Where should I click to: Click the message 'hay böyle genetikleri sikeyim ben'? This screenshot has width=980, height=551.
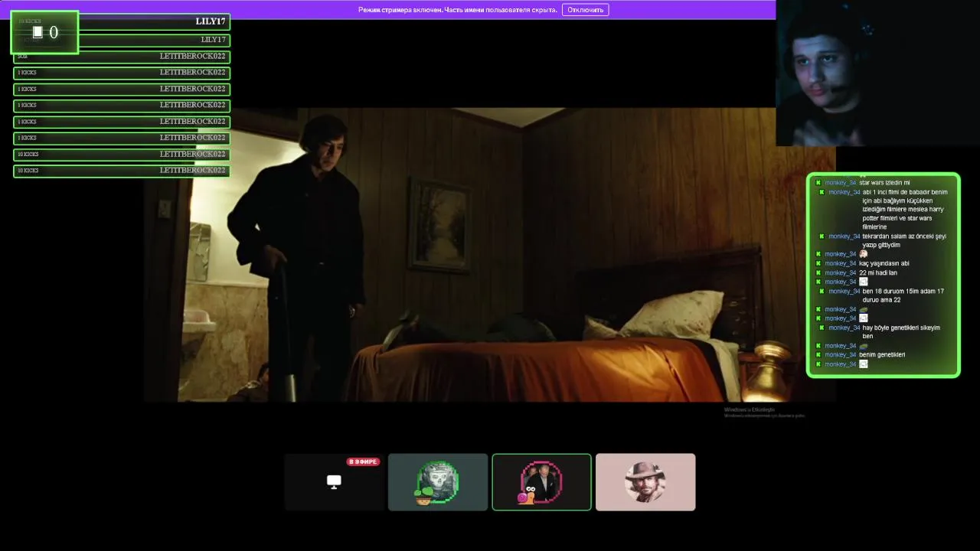pyautogui.click(x=901, y=332)
